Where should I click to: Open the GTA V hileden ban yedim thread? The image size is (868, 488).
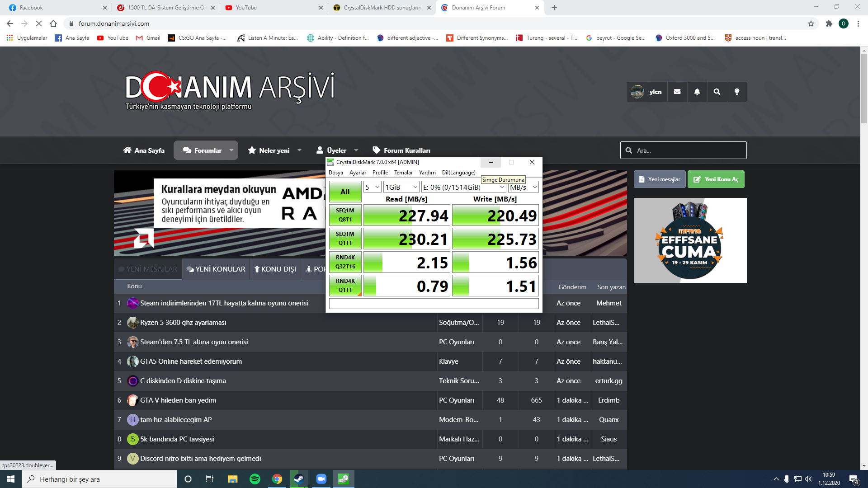pos(178,400)
